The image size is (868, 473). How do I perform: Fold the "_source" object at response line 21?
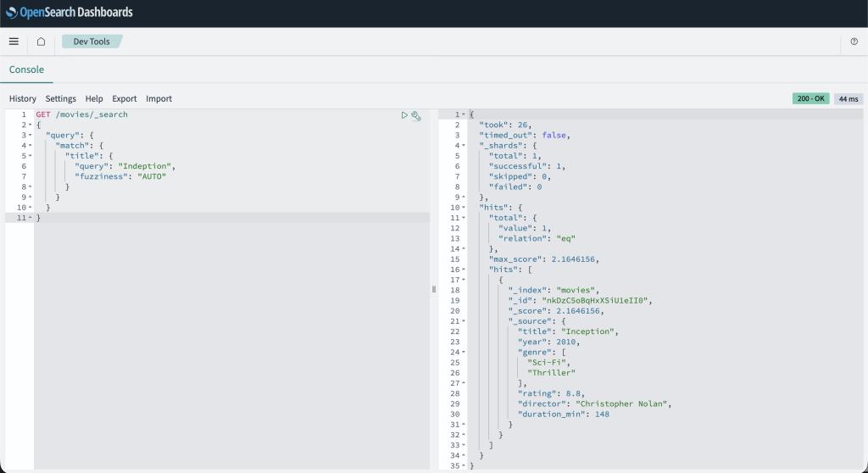tap(464, 321)
